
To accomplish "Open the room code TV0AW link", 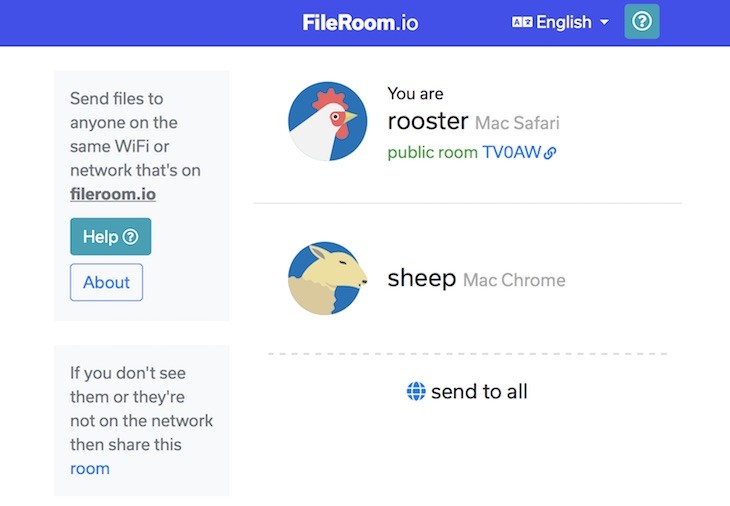I will (x=511, y=152).
